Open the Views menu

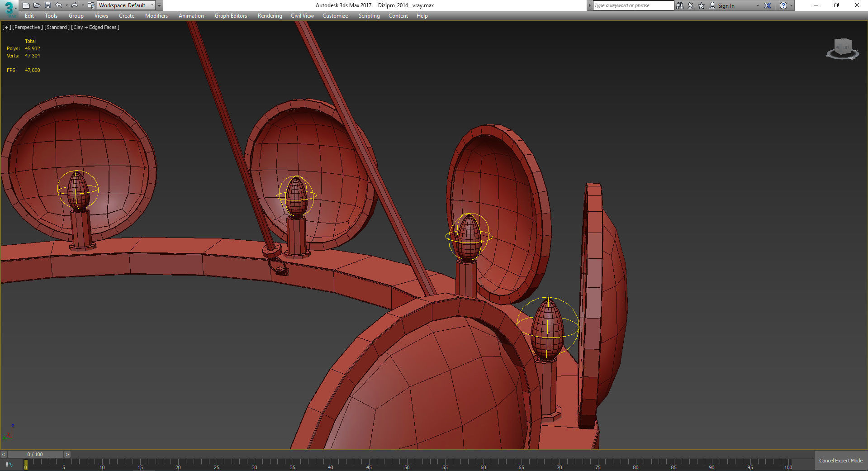point(101,16)
